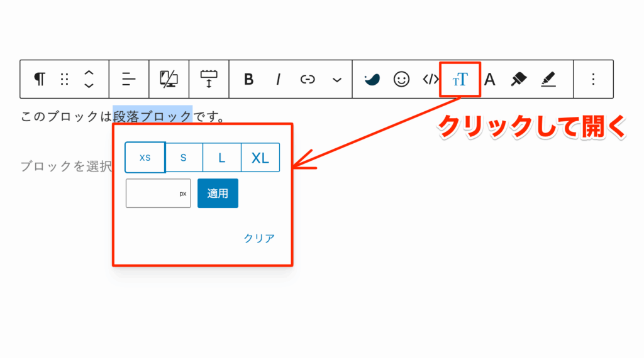This screenshot has width=644, height=358.
Task: Toggle bold formatting
Action: [x=248, y=79]
